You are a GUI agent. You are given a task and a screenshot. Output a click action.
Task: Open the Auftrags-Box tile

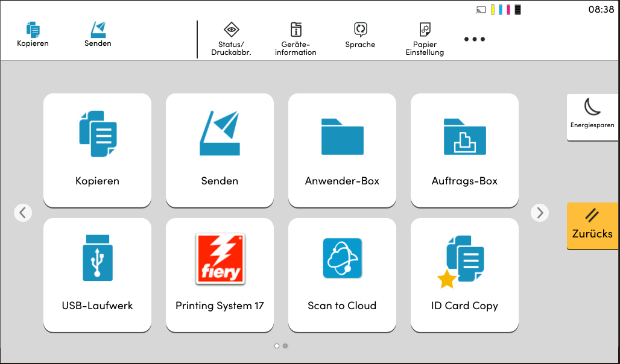[464, 150]
